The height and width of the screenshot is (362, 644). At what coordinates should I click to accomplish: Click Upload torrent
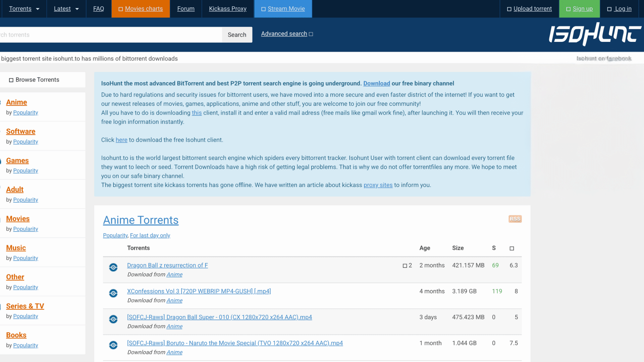529,9
